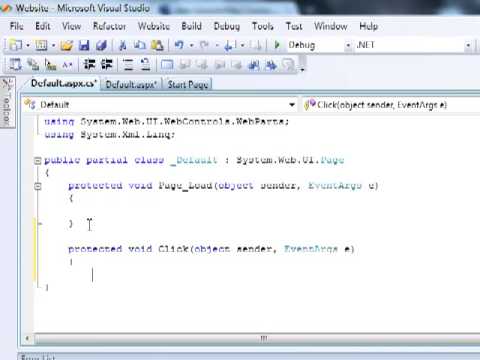Click the horizontal scrollbar left arrow

pyautogui.click(x=27, y=339)
